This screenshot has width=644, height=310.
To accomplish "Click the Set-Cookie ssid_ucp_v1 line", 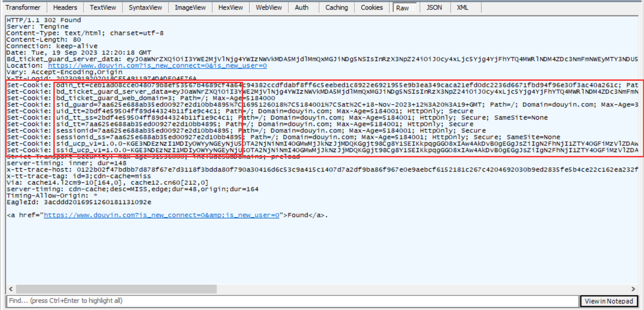I will [322, 150].
